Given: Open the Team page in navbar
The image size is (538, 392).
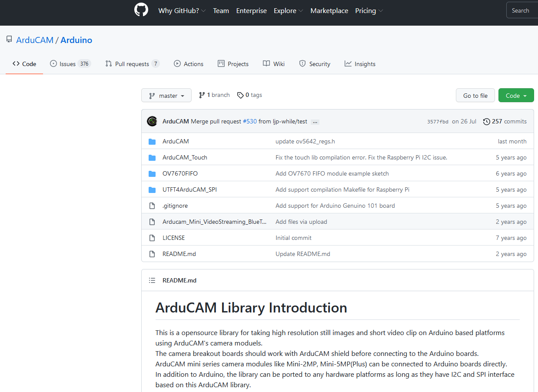Looking at the screenshot, I should coord(221,11).
